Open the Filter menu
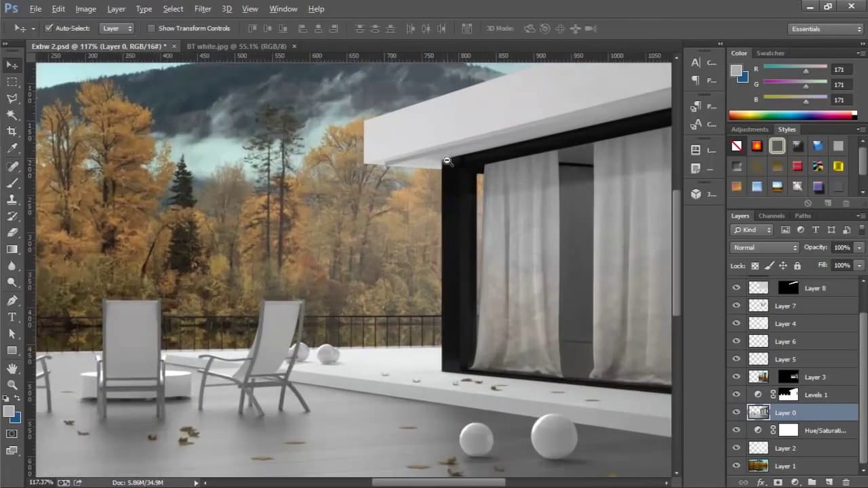 pos(203,9)
